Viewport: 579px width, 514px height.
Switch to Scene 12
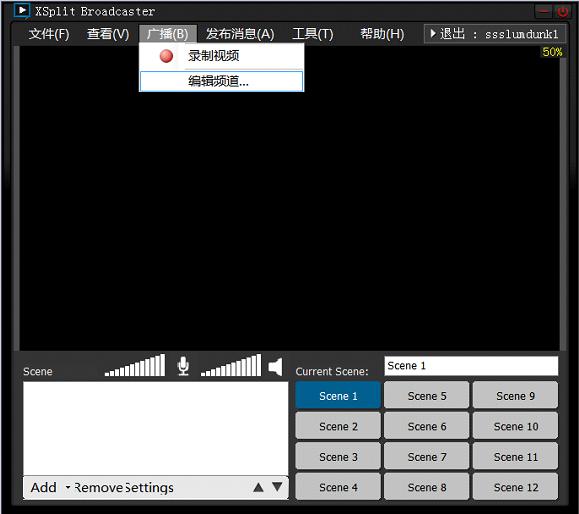(x=515, y=487)
